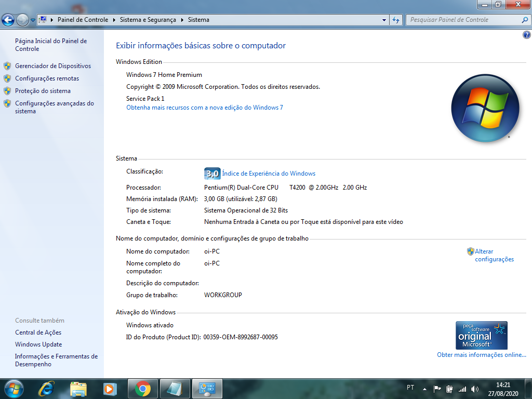Open the Windows Start menu orb
This screenshot has width=532, height=399.
[14, 389]
